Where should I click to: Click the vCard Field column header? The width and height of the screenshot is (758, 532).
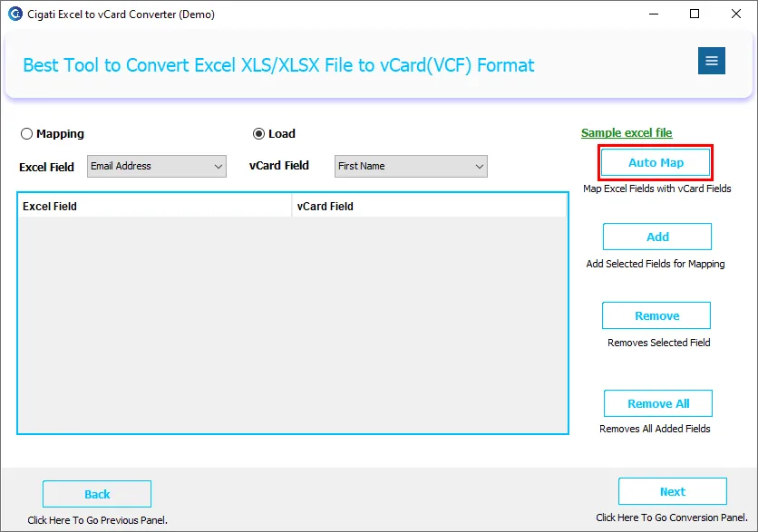click(429, 207)
